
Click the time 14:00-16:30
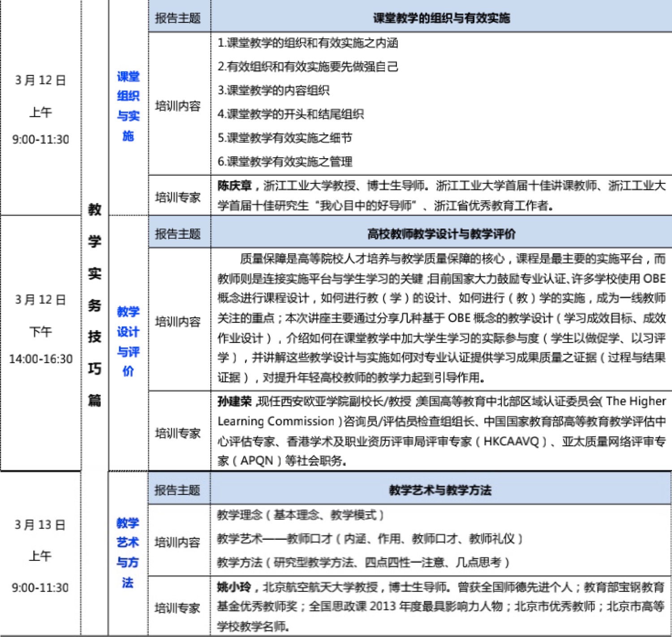click(x=40, y=359)
